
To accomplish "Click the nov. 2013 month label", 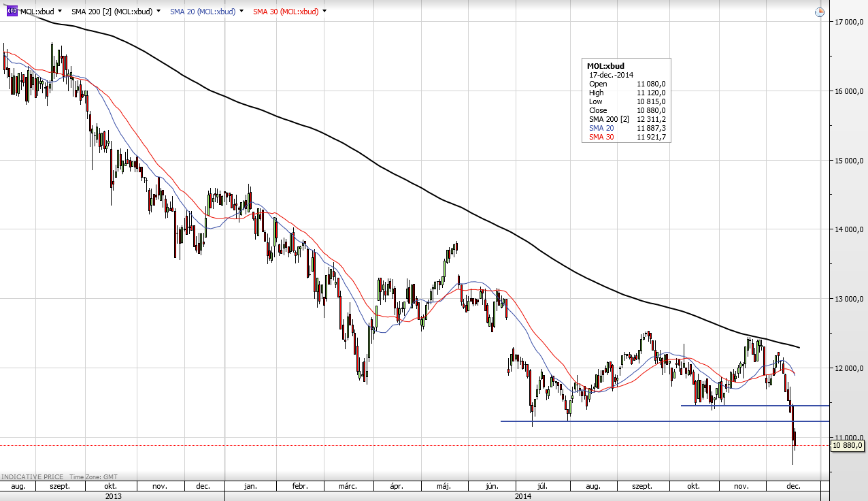I will coord(160,487).
